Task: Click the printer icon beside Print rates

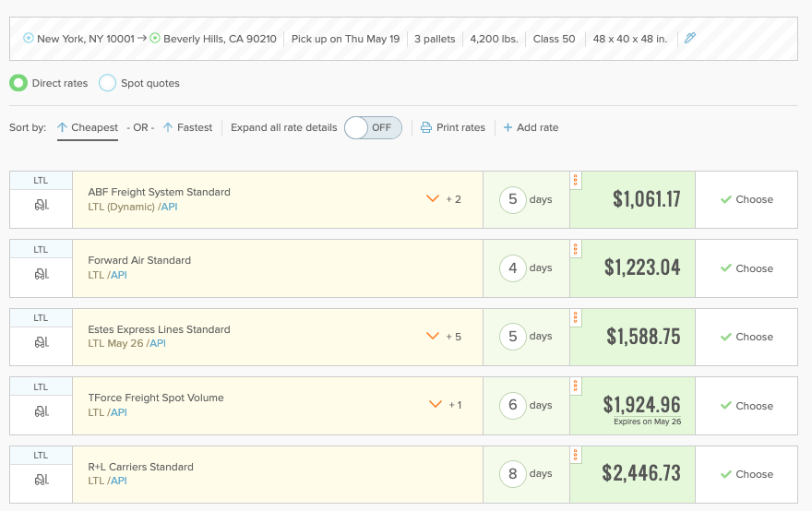Action: tap(425, 127)
